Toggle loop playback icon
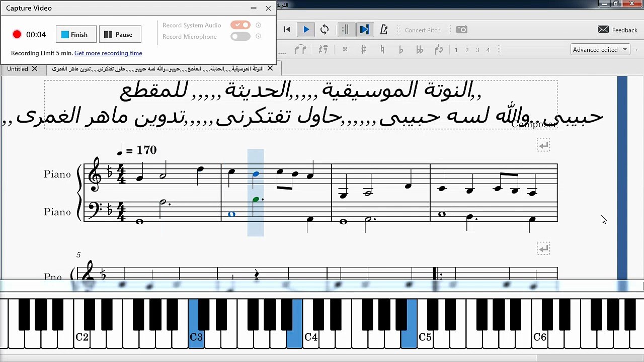This screenshot has height=362, width=644. (325, 30)
